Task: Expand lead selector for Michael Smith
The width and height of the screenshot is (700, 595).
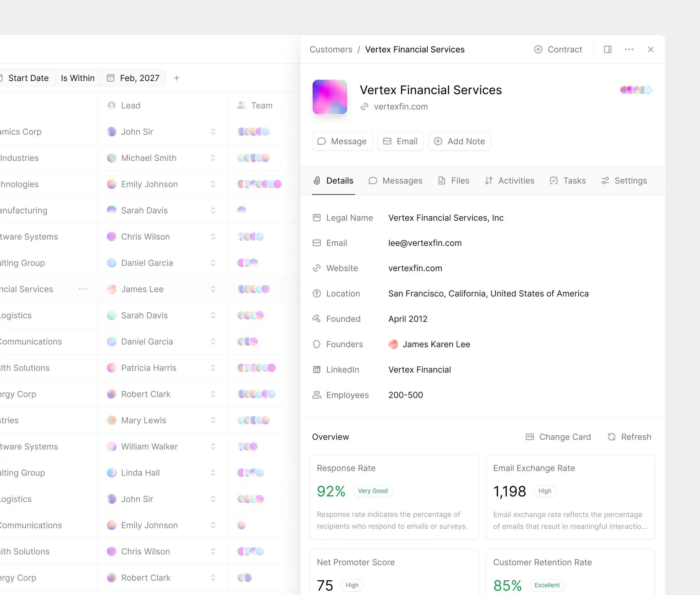Action: coord(213,158)
